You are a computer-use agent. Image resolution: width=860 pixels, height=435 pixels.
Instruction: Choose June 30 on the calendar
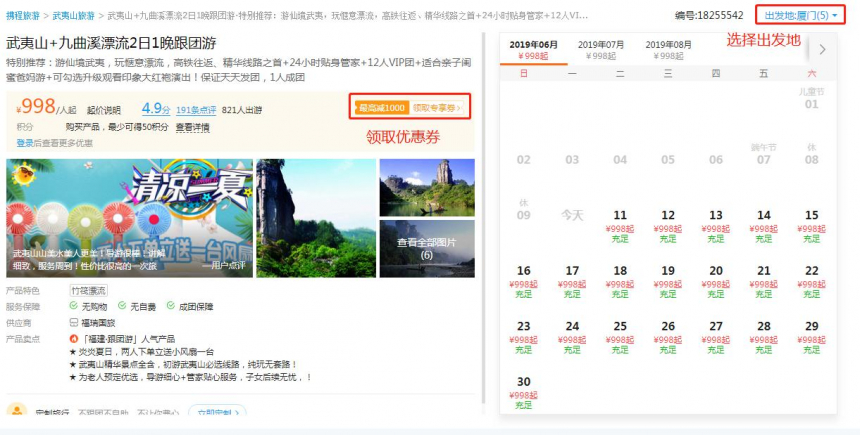click(x=524, y=392)
